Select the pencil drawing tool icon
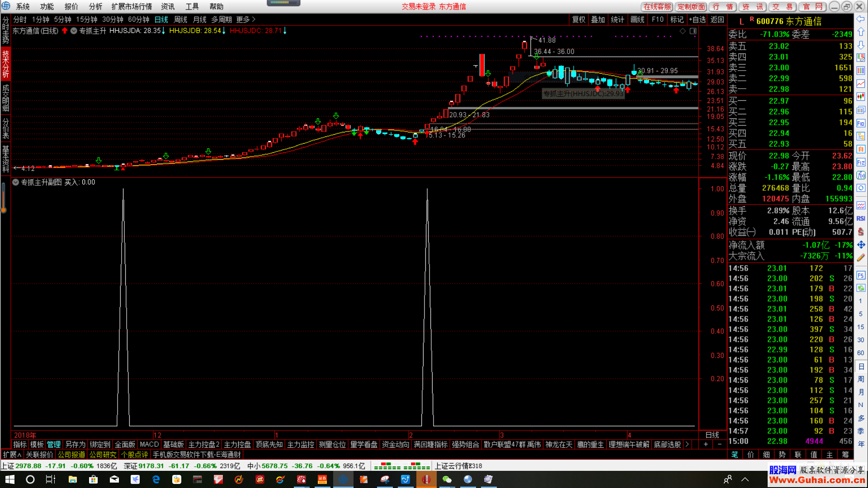 coord(861,257)
